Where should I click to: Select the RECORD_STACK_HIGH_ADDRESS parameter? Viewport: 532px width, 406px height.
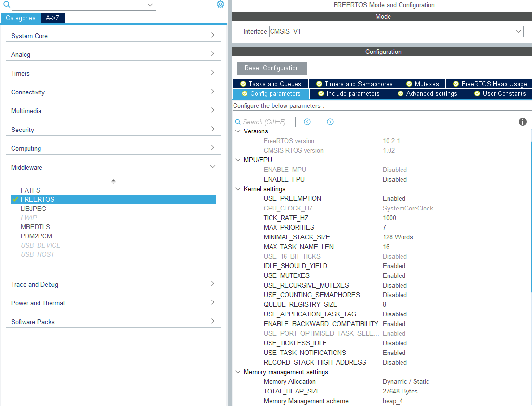tap(315, 362)
